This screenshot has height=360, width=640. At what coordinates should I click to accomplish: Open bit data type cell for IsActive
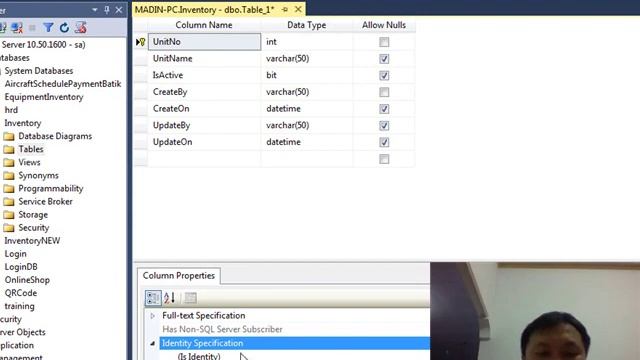(307, 75)
